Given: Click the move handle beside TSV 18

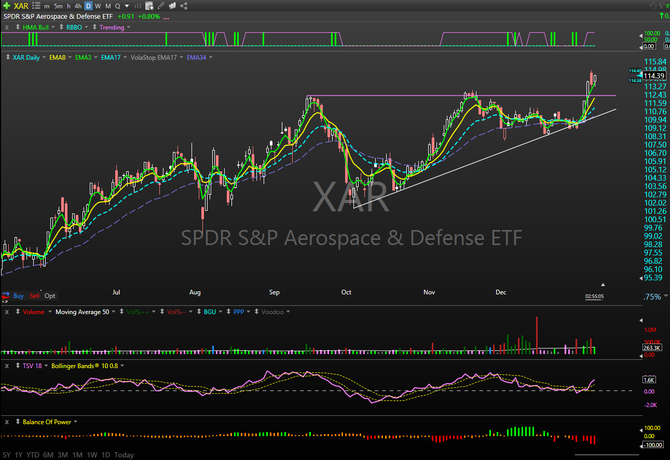Looking at the screenshot, I should (x=18, y=366).
